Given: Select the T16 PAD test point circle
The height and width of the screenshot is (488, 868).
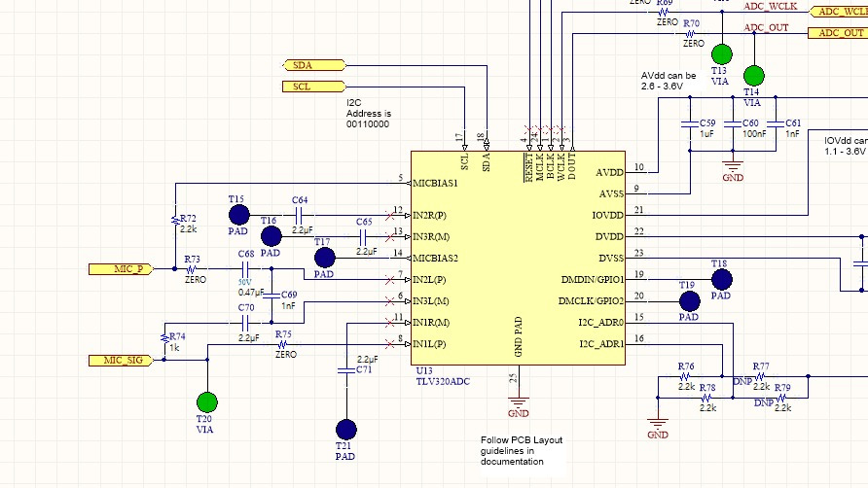Looking at the screenshot, I should click(x=271, y=236).
